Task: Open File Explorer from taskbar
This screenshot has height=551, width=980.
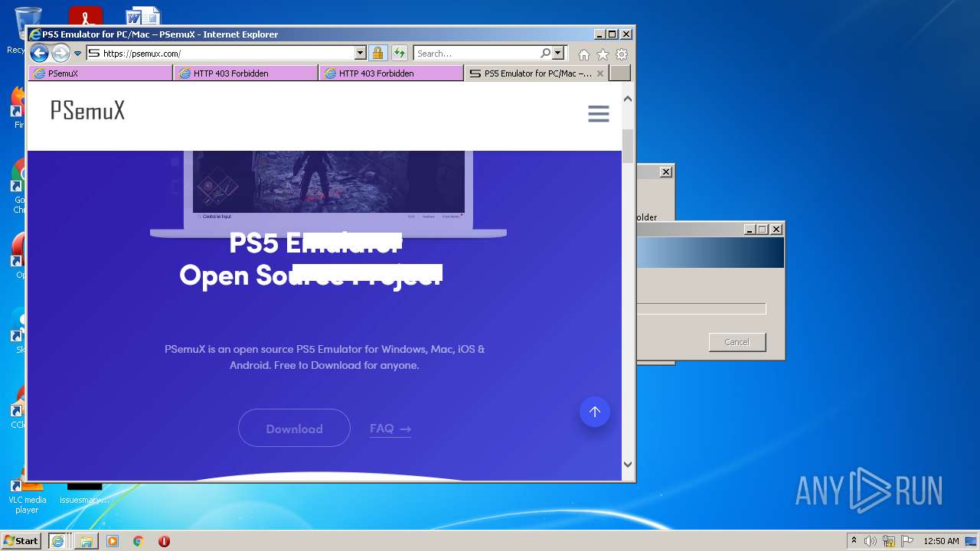Action: (x=86, y=541)
